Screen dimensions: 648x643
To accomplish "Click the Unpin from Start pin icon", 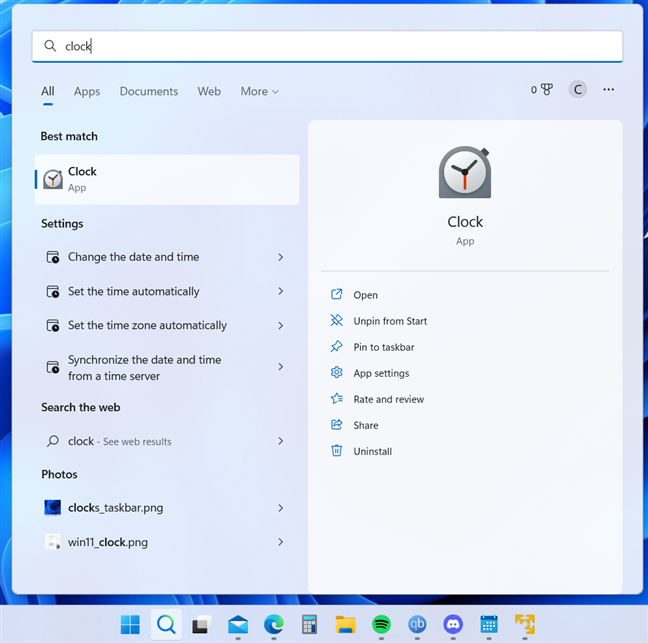I will pos(336,320).
